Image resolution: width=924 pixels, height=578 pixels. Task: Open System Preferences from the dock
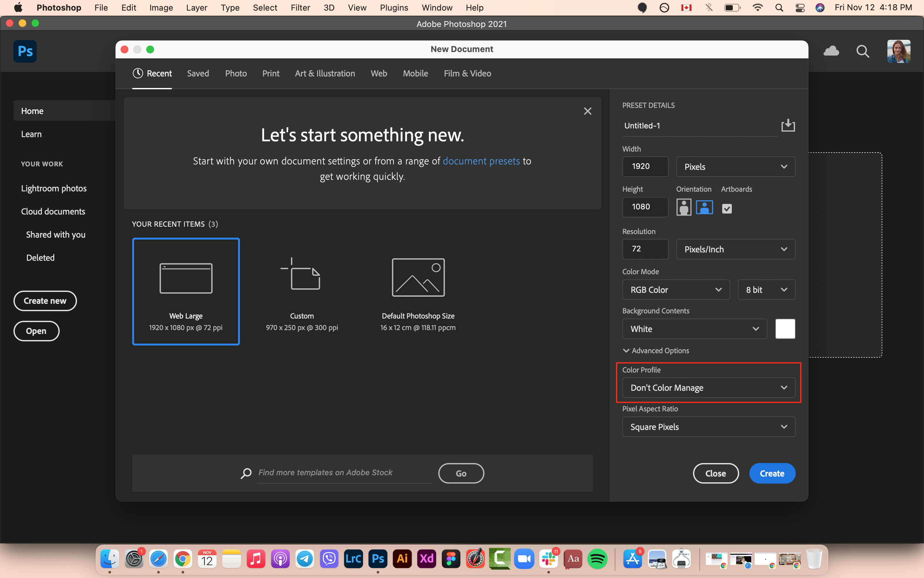(x=134, y=559)
